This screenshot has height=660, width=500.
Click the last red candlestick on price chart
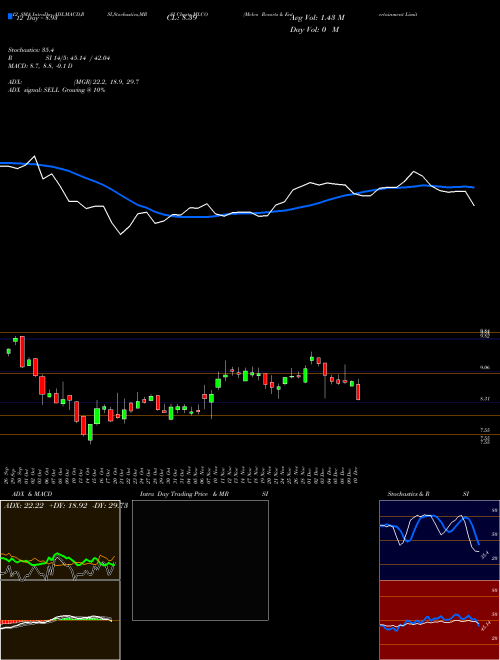[x=358, y=391]
